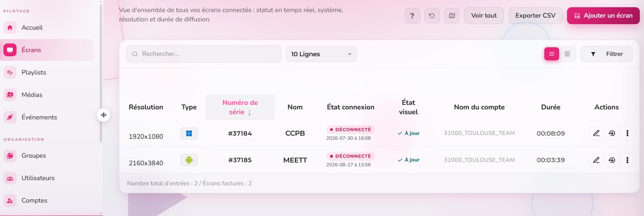Click the Android type icon on MEETT row
The height and width of the screenshot is (216, 644).
(x=189, y=160)
